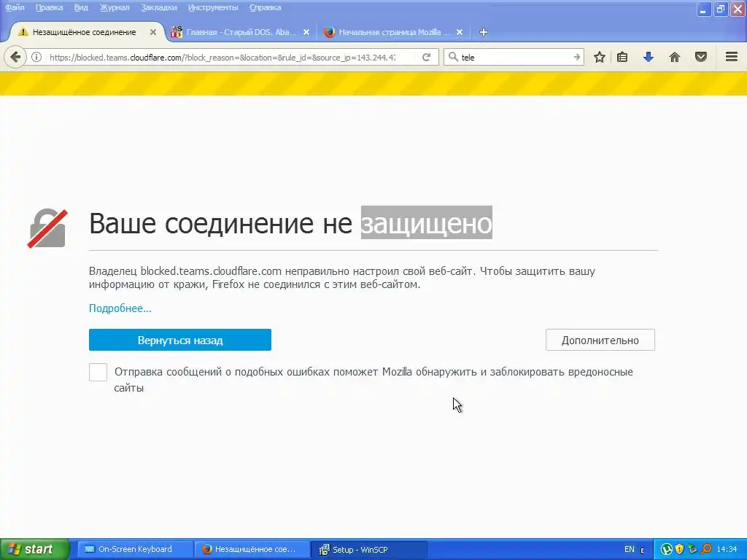Close the Незащищённое соединение tab
This screenshot has height=560, width=747.
coord(153,32)
